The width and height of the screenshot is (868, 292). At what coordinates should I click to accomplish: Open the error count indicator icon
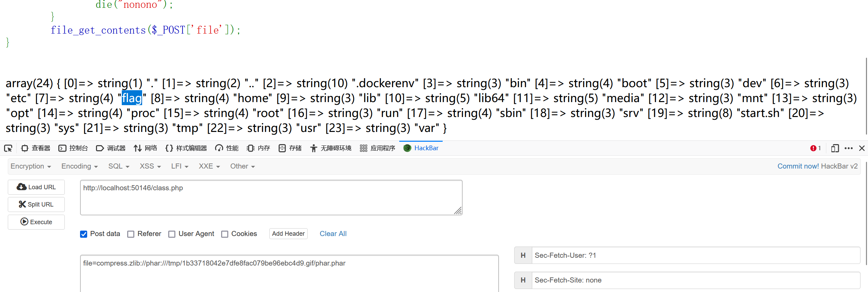tap(813, 148)
